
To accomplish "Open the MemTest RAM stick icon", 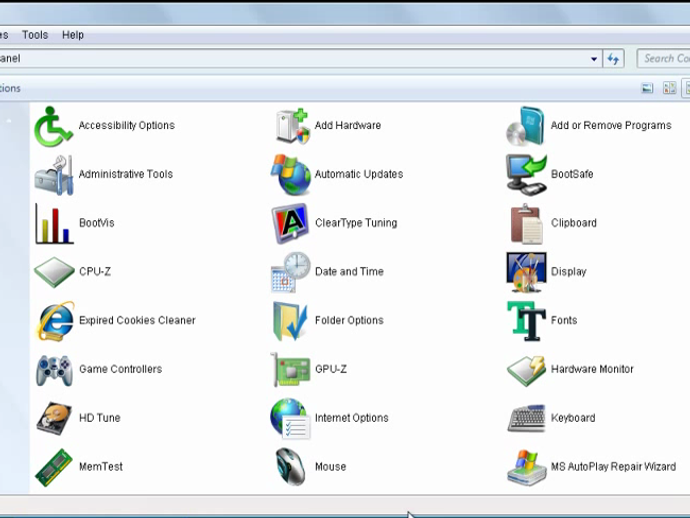I will pyautogui.click(x=54, y=467).
